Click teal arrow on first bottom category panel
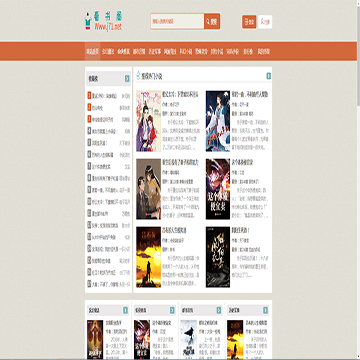Screen dimensions: 360x360 (x=125, y=310)
